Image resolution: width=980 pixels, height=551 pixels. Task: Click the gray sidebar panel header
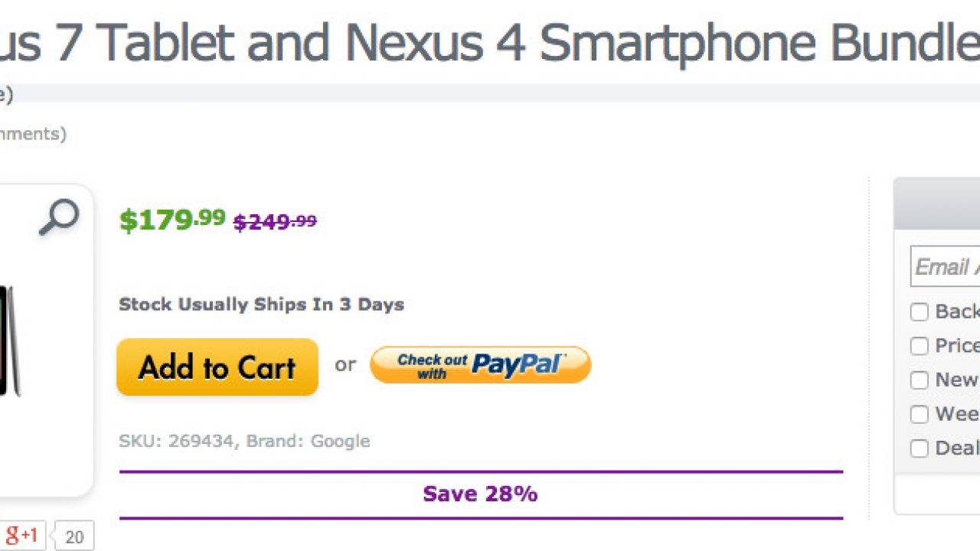(937, 204)
